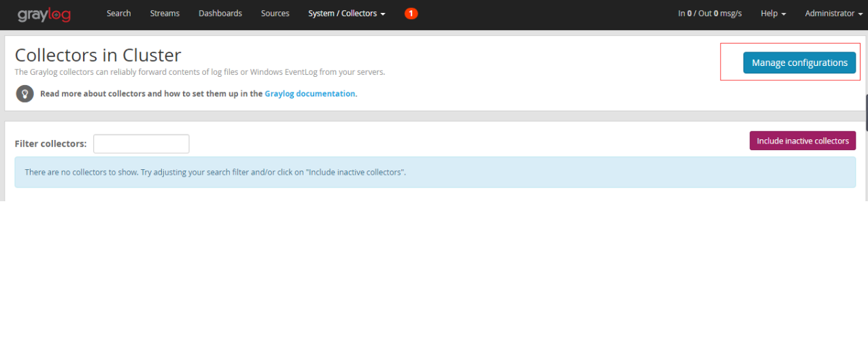Click the 'There are no collectors to show' message
This screenshot has width=868, height=346.
coord(435,172)
